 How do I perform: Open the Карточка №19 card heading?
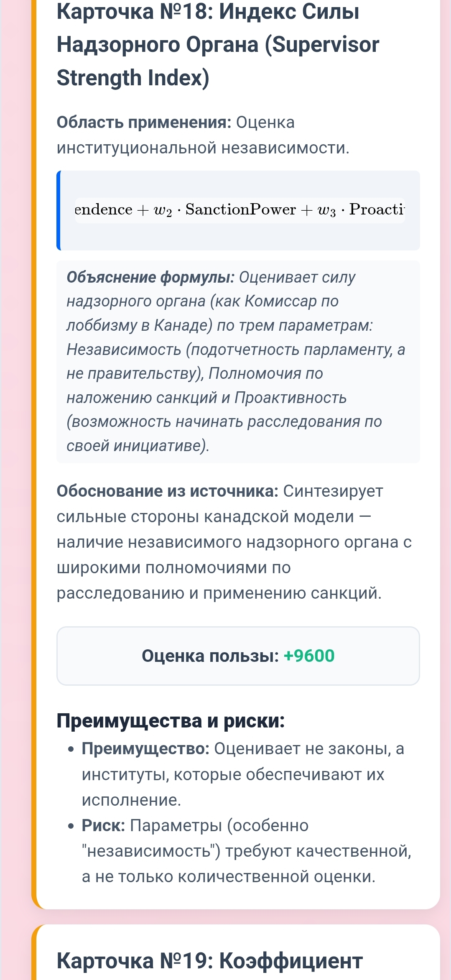tap(209, 960)
